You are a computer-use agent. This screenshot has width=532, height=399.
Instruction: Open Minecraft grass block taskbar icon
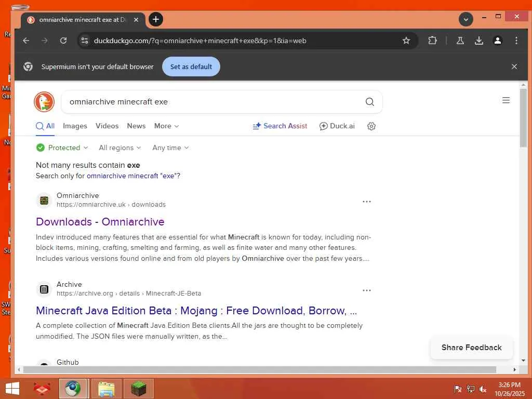click(138, 389)
